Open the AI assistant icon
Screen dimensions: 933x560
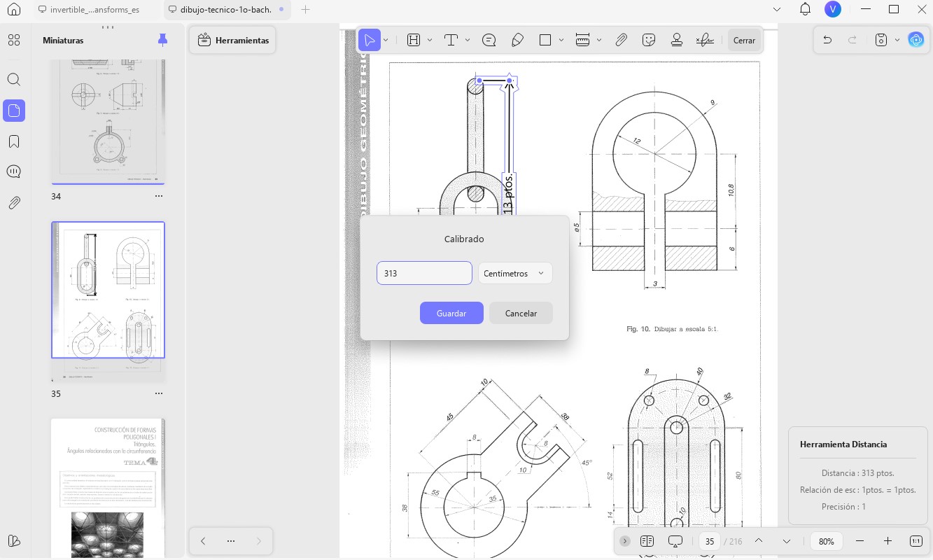916,40
